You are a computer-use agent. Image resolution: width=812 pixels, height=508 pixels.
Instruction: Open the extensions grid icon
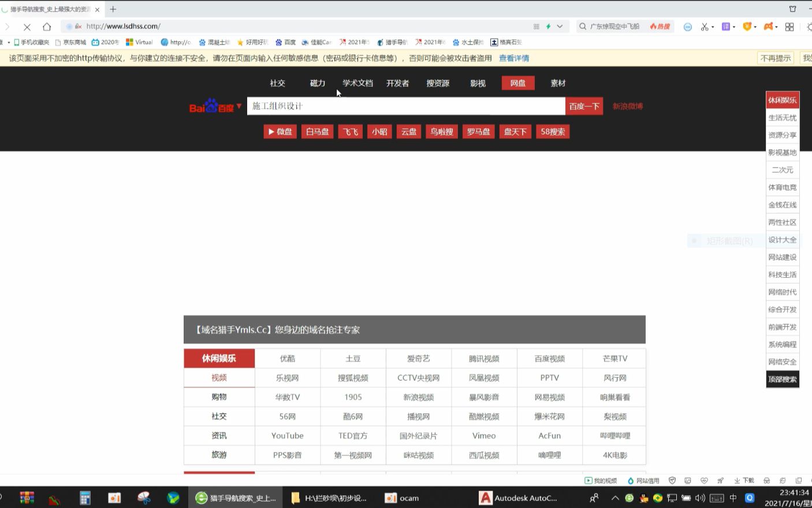[x=789, y=27]
